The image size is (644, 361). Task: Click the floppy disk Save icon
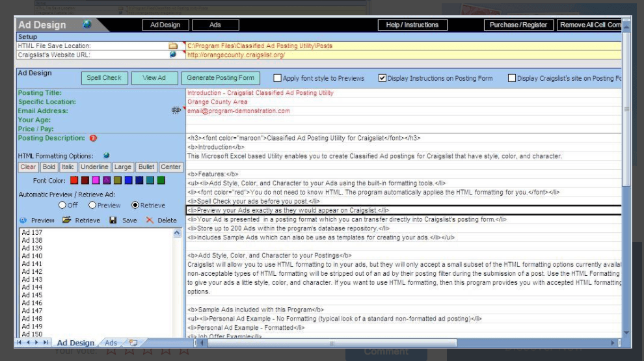113,220
